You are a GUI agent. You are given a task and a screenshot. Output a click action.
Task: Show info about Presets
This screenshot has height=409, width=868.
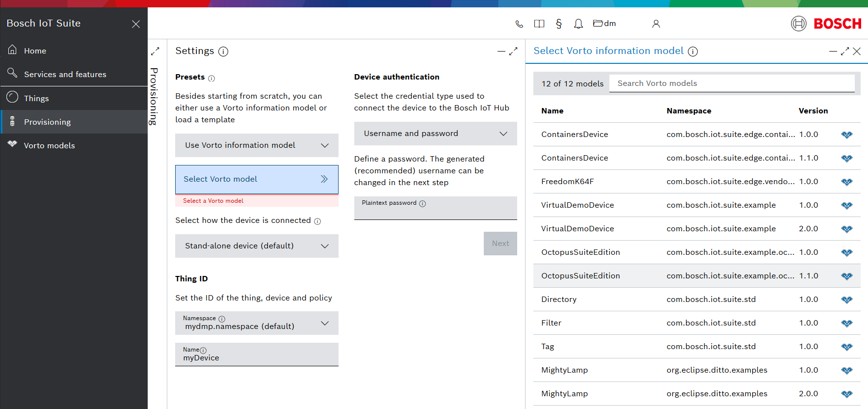[x=211, y=78]
